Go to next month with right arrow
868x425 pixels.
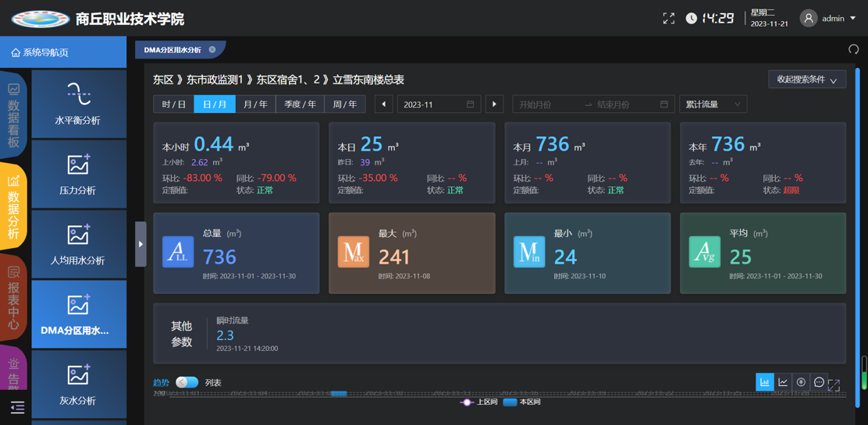[x=494, y=104]
